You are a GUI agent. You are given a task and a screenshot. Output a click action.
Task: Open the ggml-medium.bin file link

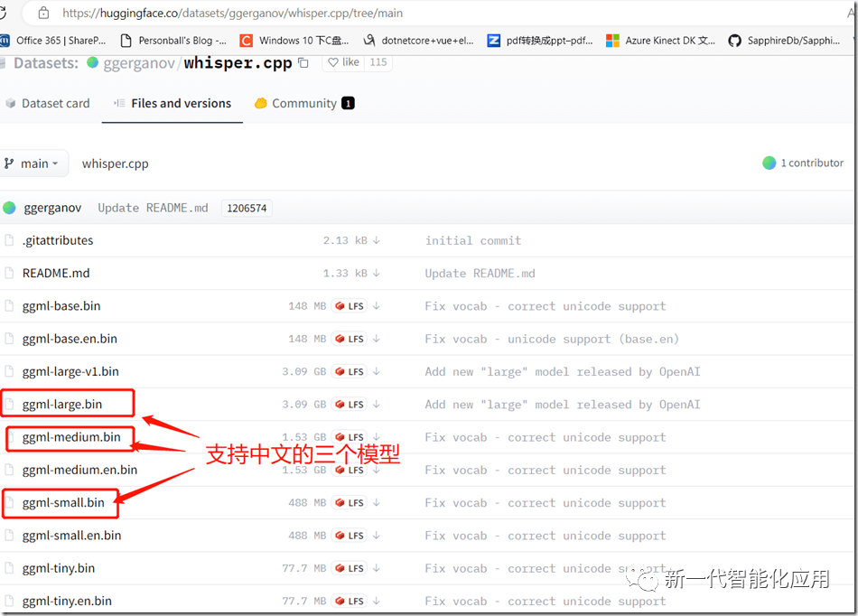pyautogui.click(x=71, y=437)
